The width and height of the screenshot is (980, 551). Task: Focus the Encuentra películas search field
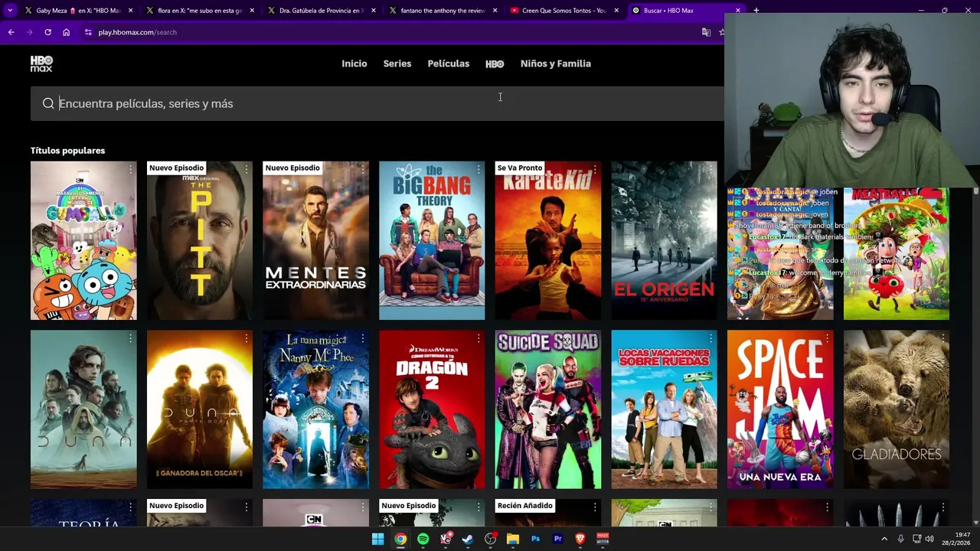pyautogui.click(x=377, y=103)
